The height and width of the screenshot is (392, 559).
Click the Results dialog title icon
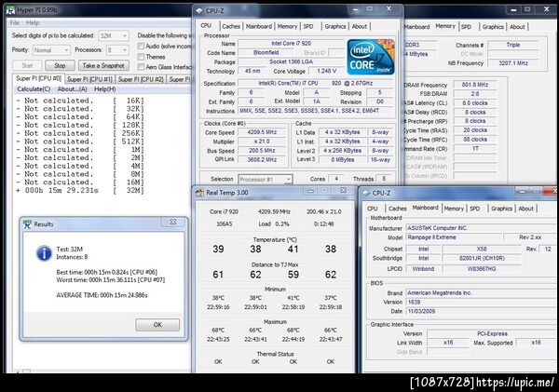click(x=27, y=224)
